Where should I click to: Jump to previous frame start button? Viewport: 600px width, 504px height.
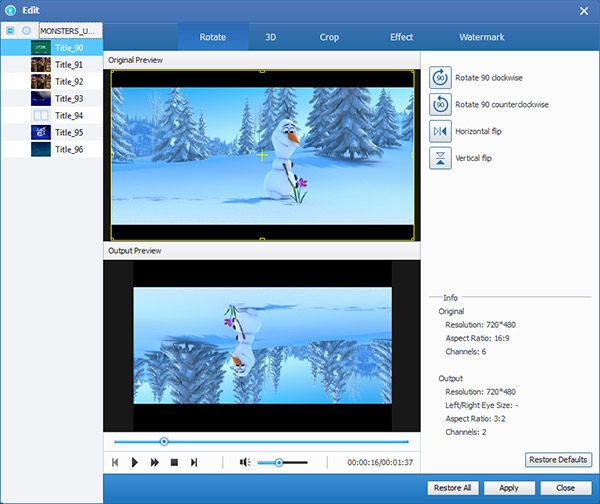(x=115, y=462)
